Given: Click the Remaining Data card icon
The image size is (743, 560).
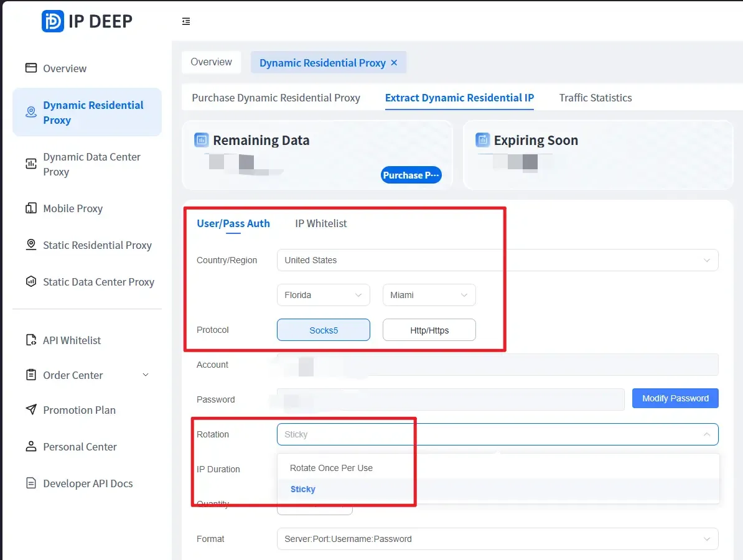Looking at the screenshot, I should click(x=201, y=140).
